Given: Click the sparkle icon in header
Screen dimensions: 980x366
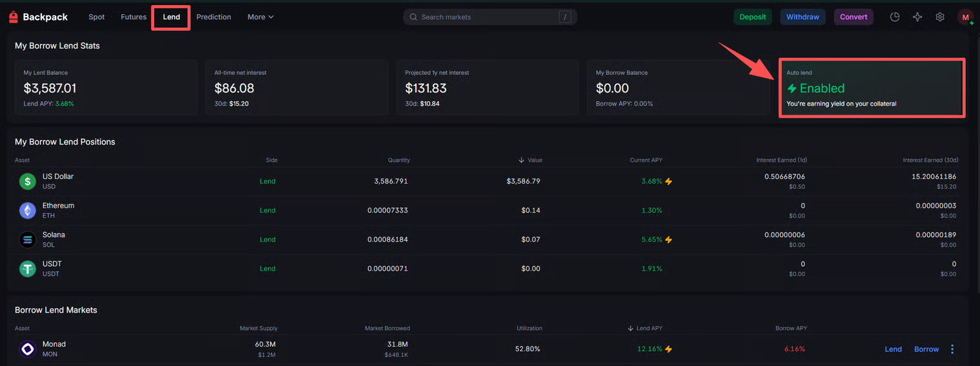Looking at the screenshot, I should point(917,17).
